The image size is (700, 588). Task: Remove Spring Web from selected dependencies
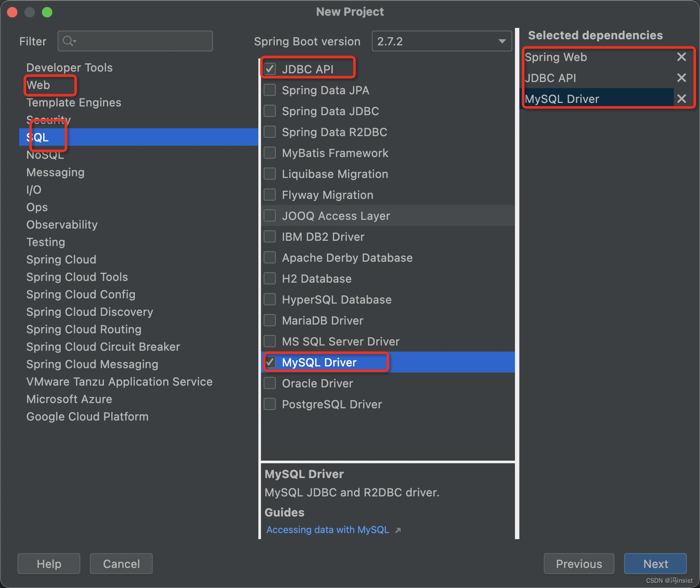pyautogui.click(x=681, y=57)
